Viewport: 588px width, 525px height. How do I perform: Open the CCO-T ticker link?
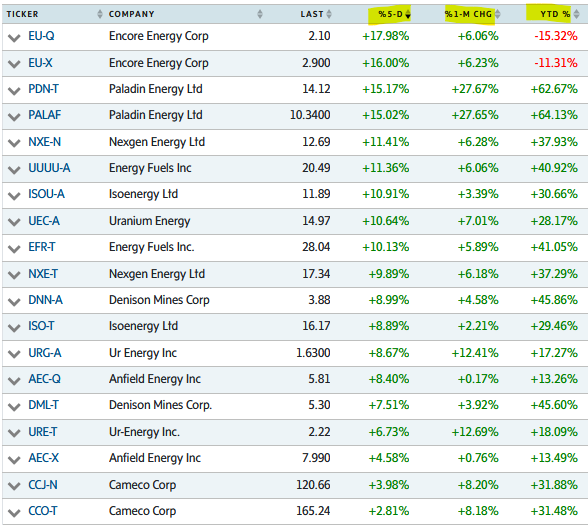[43, 511]
